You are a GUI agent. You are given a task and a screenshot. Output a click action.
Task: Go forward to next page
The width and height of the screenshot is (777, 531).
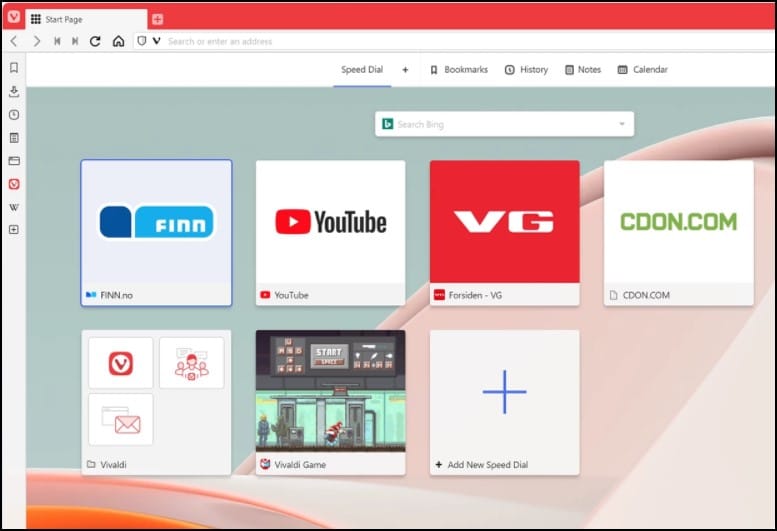(36, 41)
